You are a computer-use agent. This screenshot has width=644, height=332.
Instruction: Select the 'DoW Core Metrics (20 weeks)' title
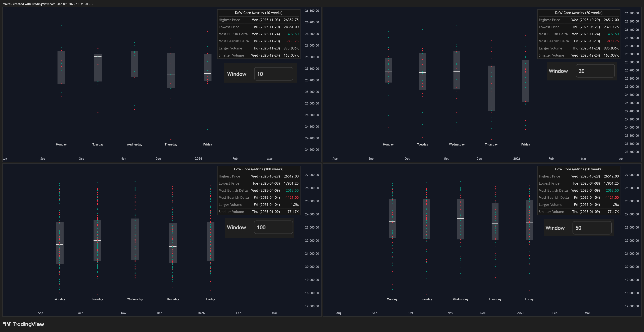[579, 13]
